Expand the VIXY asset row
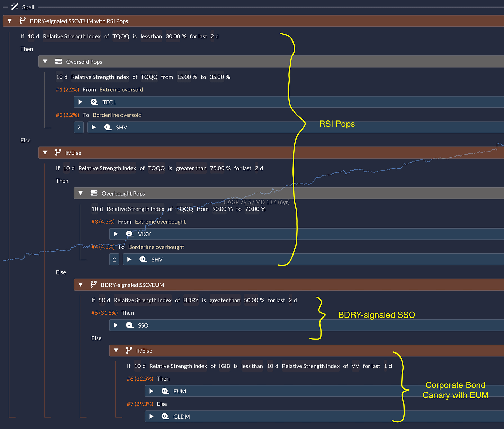This screenshot has width=504, height=429. [116, 234]
